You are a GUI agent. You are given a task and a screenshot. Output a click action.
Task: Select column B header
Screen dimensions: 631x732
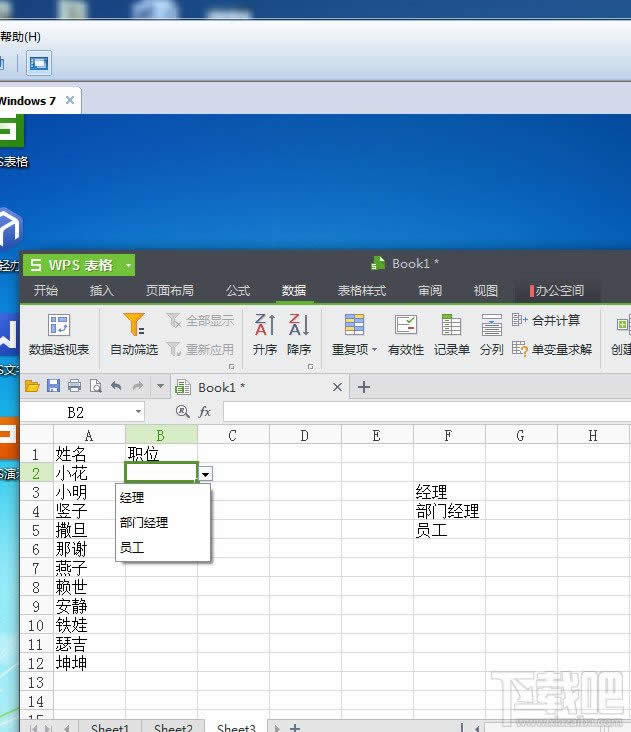161,435
